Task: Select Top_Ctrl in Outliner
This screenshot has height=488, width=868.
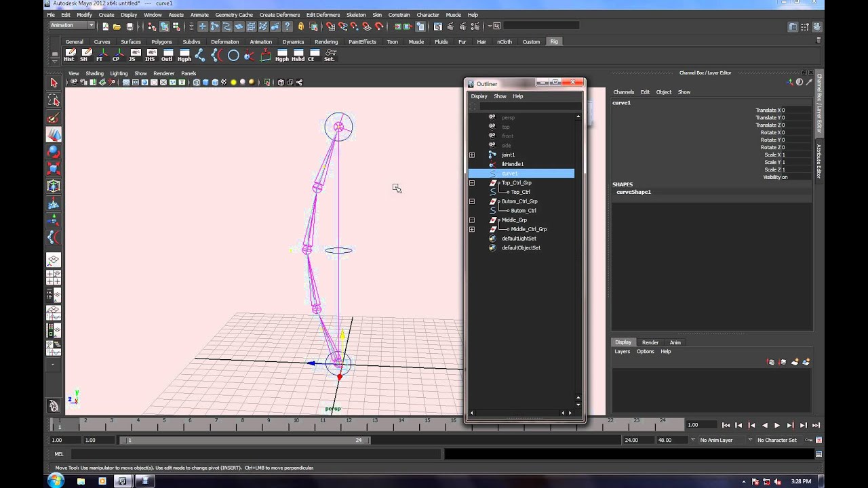Action: point(521,192)
